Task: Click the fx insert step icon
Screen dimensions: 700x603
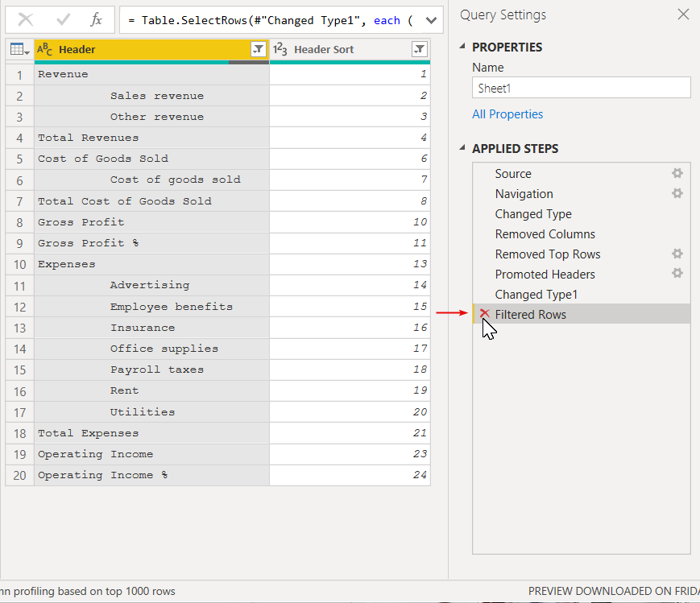Action: [96, 20]
